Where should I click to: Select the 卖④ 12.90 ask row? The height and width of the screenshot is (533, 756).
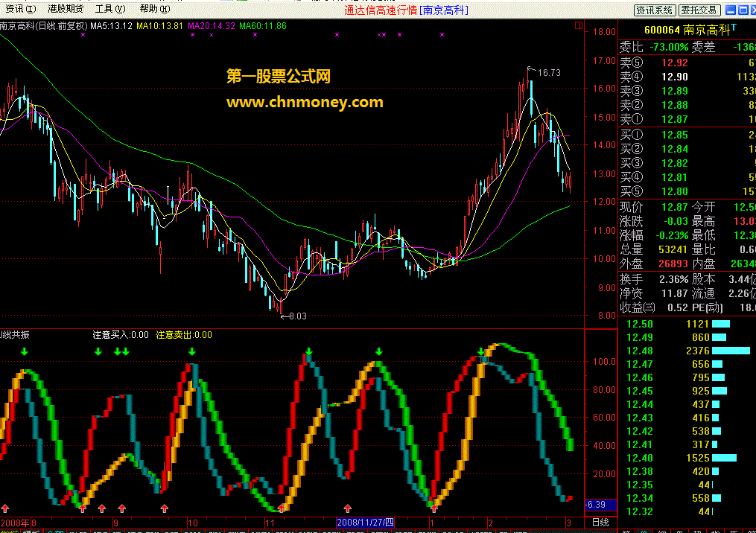687,77
